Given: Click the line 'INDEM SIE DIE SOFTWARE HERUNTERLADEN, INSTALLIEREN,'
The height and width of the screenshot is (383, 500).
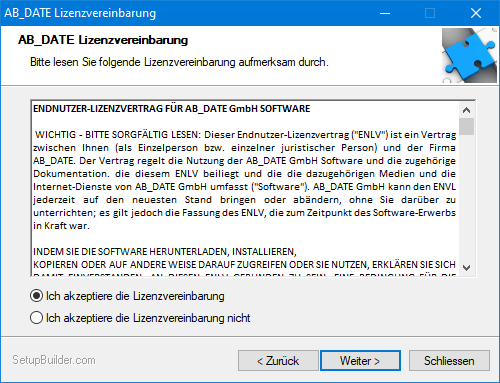Looking at the screenshot, I should click(165, 251).
